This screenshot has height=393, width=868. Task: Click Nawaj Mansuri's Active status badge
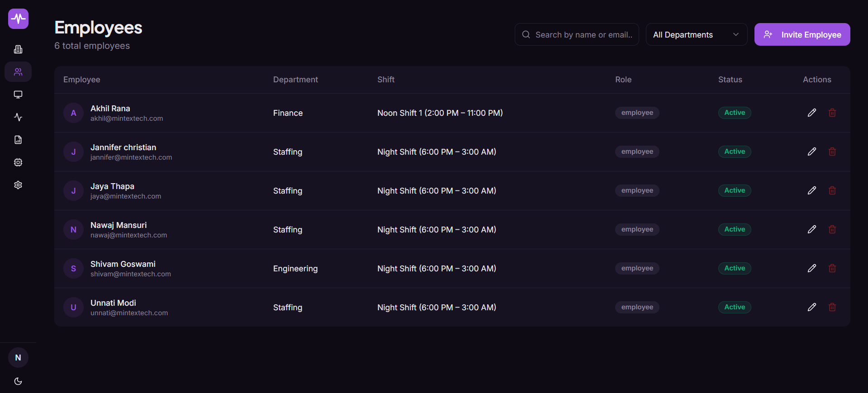(735, 229)
